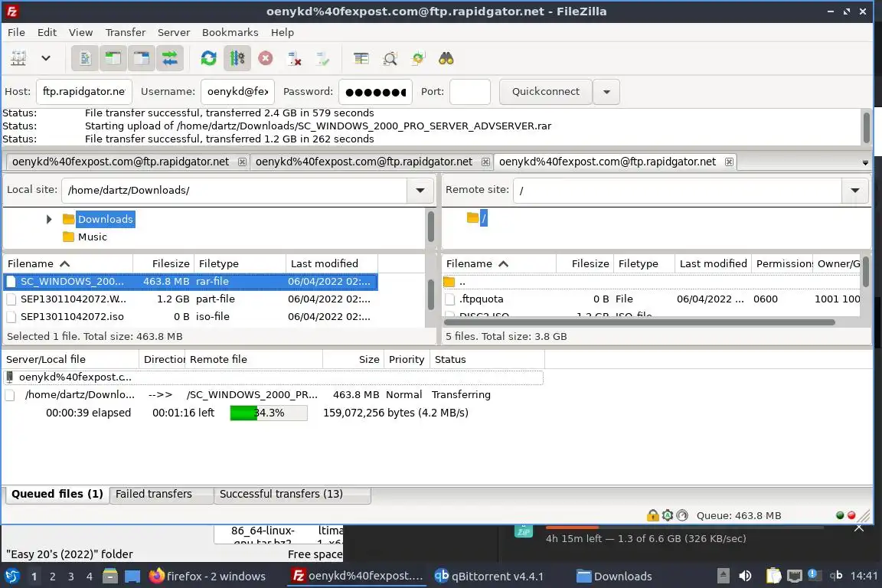The image size is (882, 588).
Task: Select the root folder in remote tree
Action: pos(483,218)
